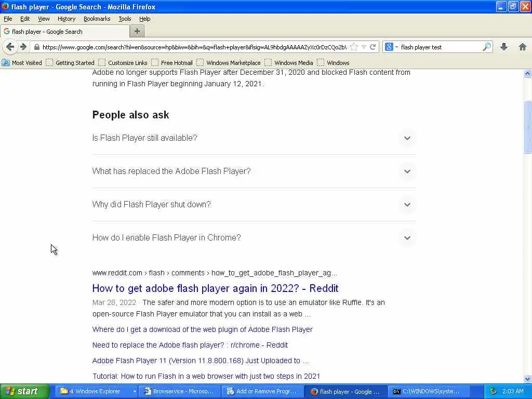Expand "What has replaced the Adobe Flash Player?" chevron

click(x=407, y=171)
